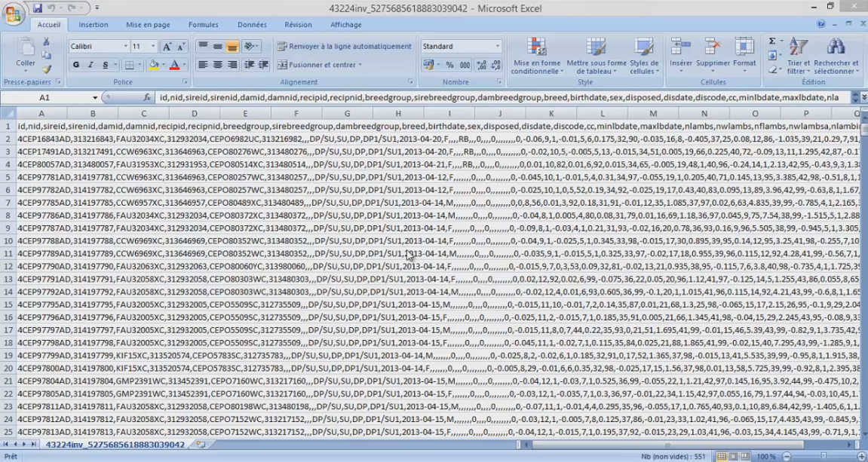
Task: Open the Calibri font name dropdown
Action: click(x=124, y=47)
